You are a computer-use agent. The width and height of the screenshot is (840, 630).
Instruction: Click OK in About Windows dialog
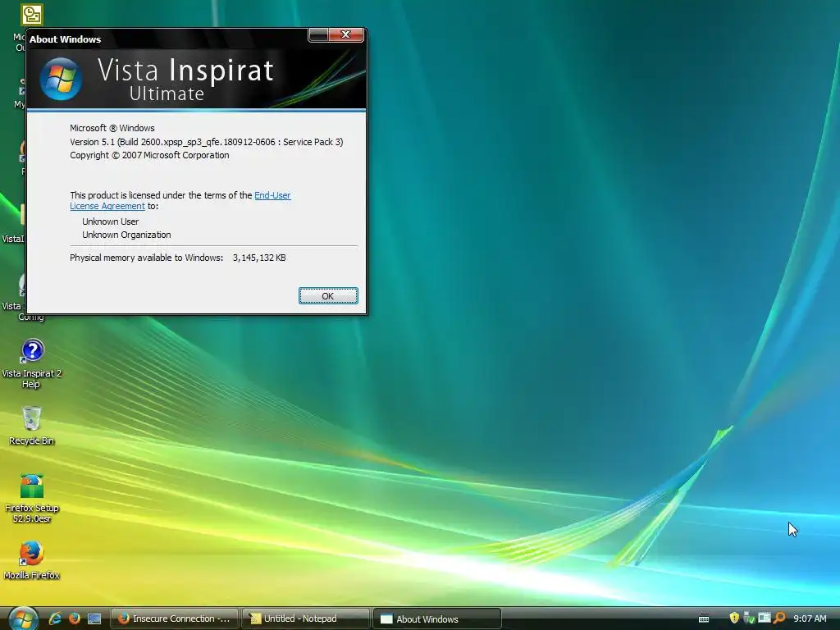click(x=328, y=295)
